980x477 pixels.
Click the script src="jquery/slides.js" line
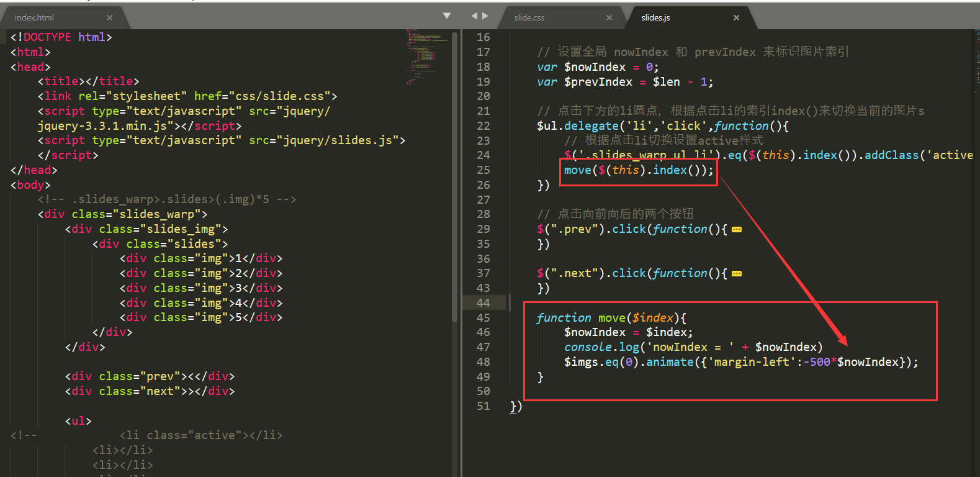(221, 140)
